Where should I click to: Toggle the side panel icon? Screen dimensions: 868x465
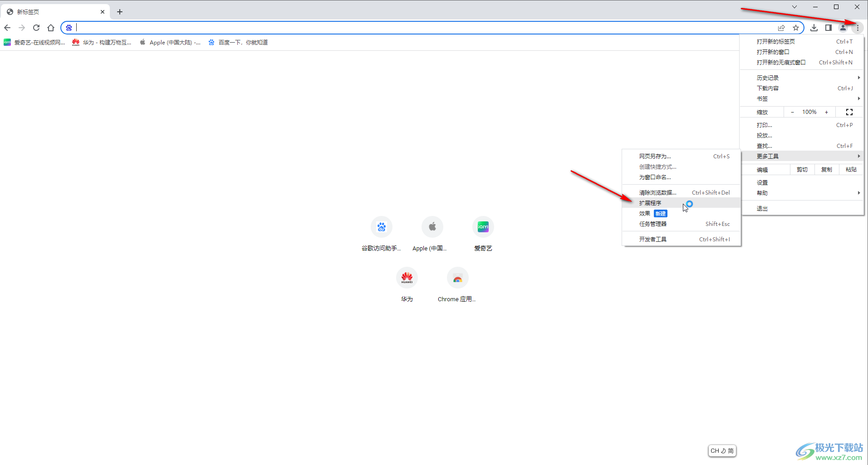[x=828, y=28]
